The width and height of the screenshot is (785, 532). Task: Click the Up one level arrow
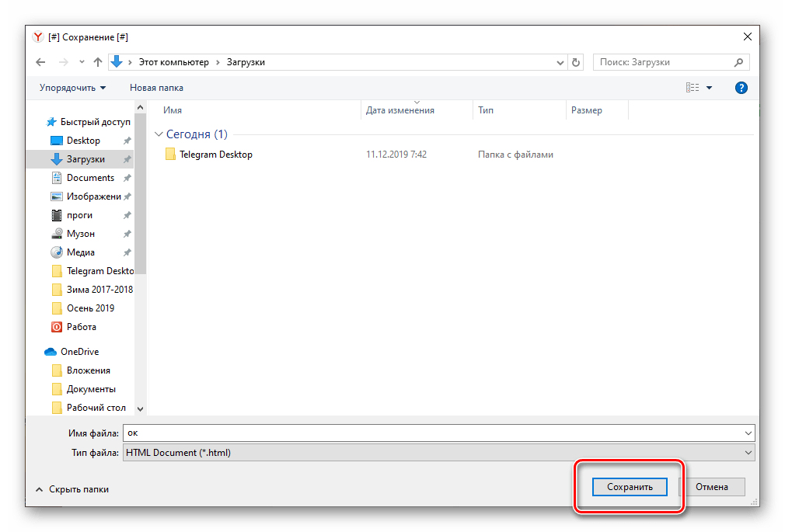click(x=98, y=62)
